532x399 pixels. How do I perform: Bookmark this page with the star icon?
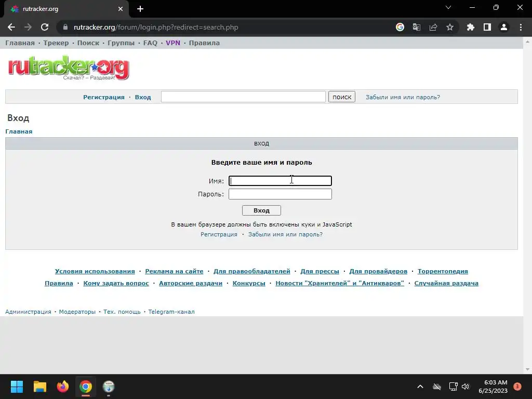[450, 27]
